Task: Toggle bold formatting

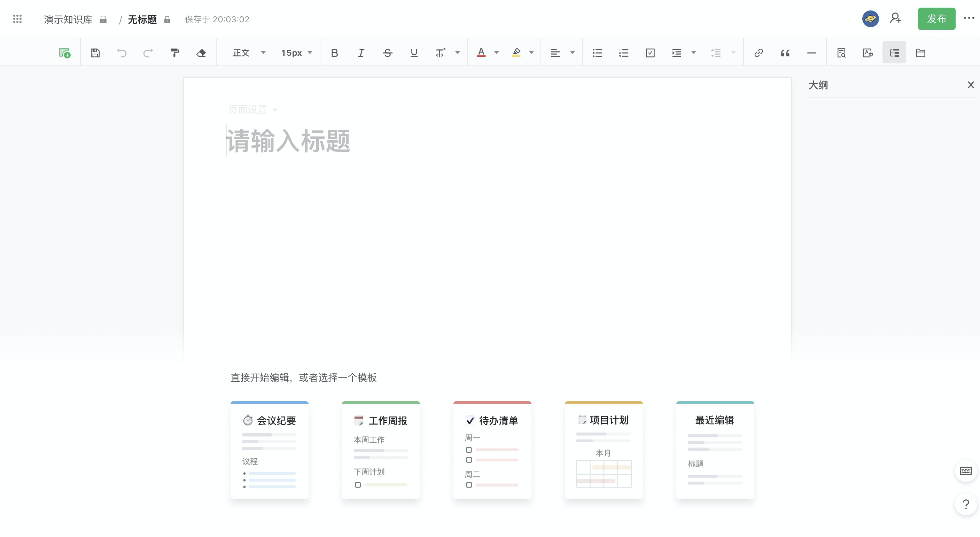Action: [334, 53]
